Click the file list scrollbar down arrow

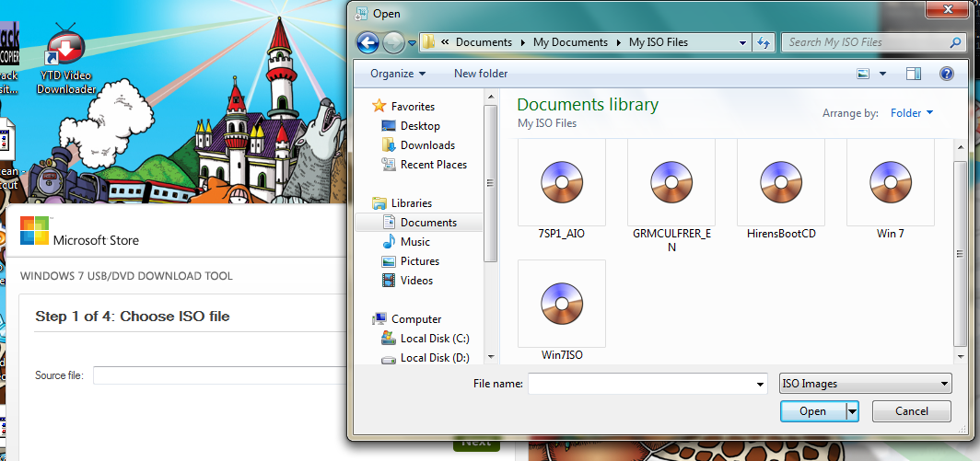pyautogui.click(x=961, y=356)
